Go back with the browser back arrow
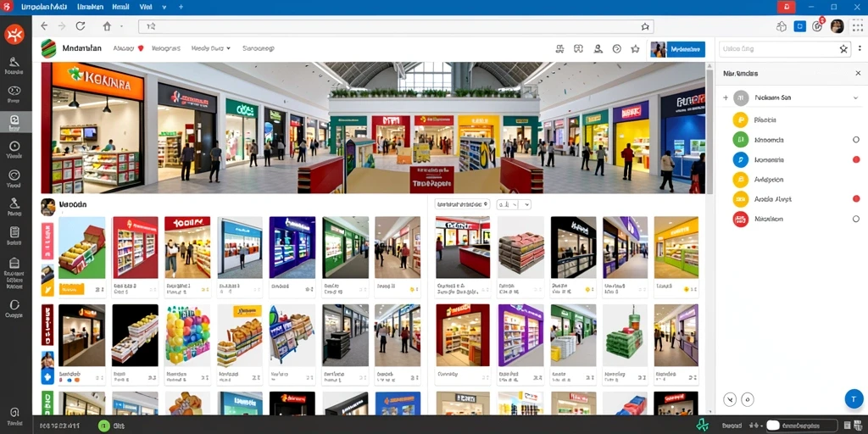 [x=44, y=26]
